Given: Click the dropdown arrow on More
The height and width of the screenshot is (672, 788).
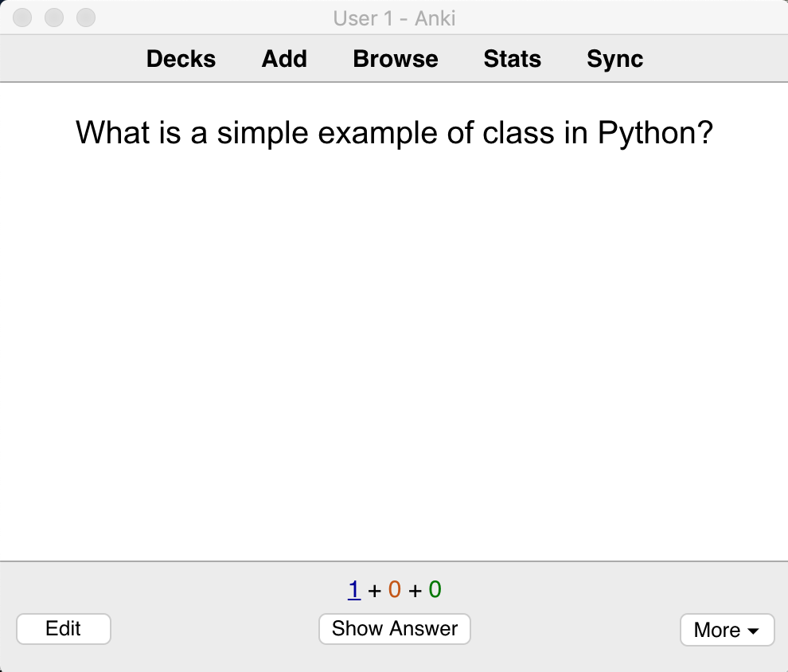Looking at the screenshot, I should pyautogui.click(x=753, y=631).
